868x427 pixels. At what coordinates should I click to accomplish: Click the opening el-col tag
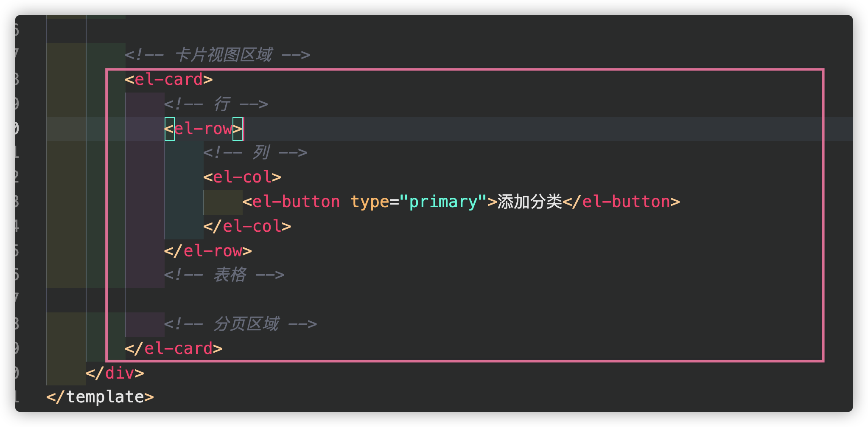[242, 177]
